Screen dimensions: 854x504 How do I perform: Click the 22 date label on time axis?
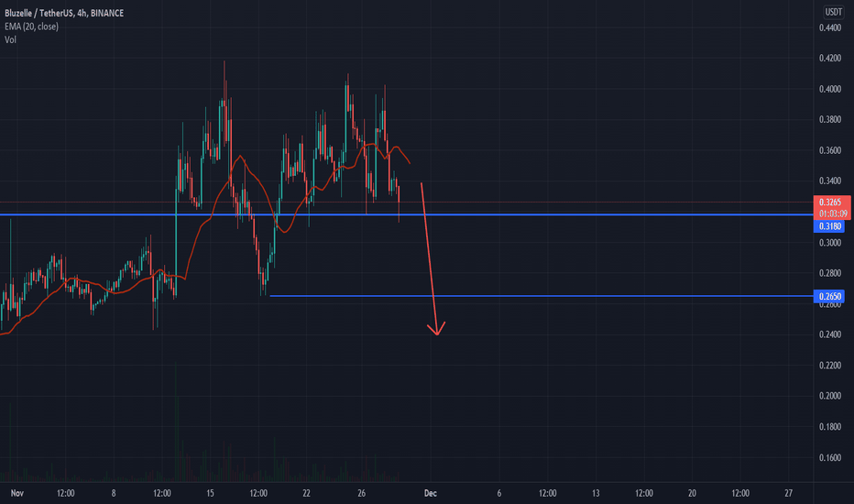point(307,493)
